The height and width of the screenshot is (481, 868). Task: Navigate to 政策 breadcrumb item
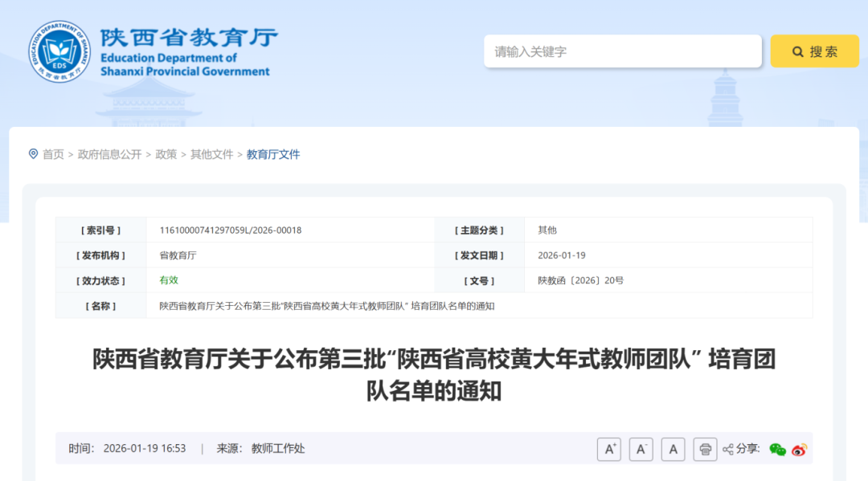point(166,154)
